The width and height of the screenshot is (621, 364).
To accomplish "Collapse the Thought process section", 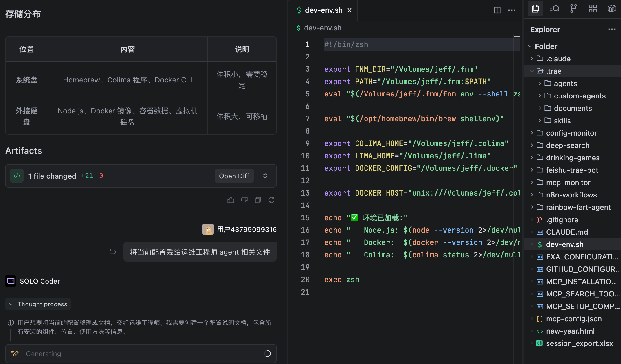I will pos(38,304).
